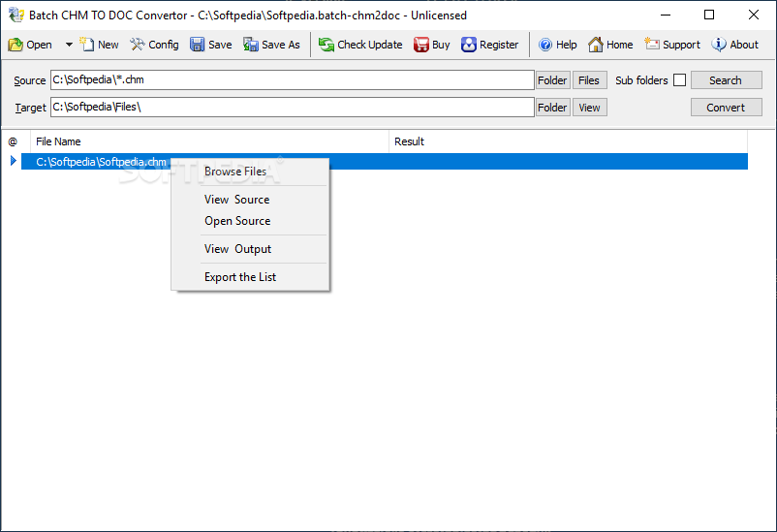Choose Open Source in context menu

[250, 221]
